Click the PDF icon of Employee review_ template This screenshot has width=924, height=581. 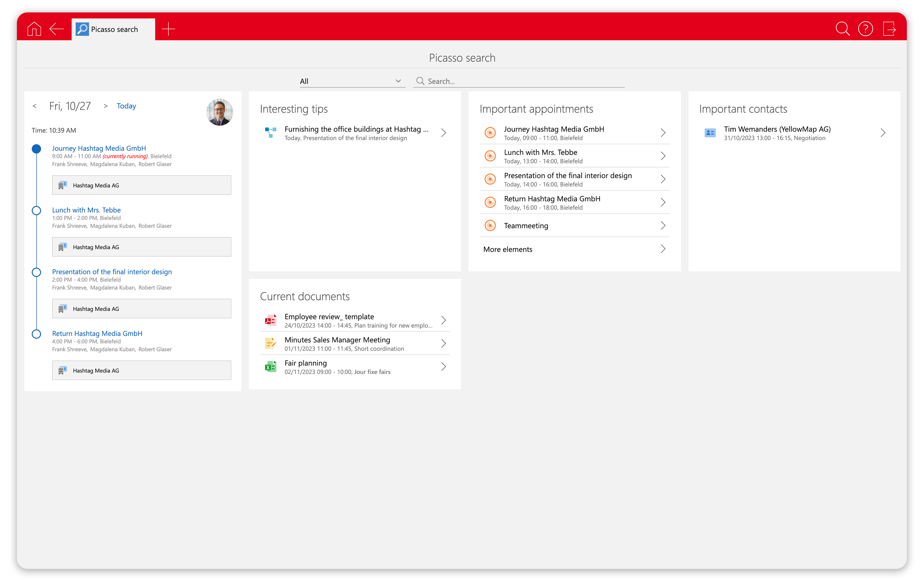point(271,320)
